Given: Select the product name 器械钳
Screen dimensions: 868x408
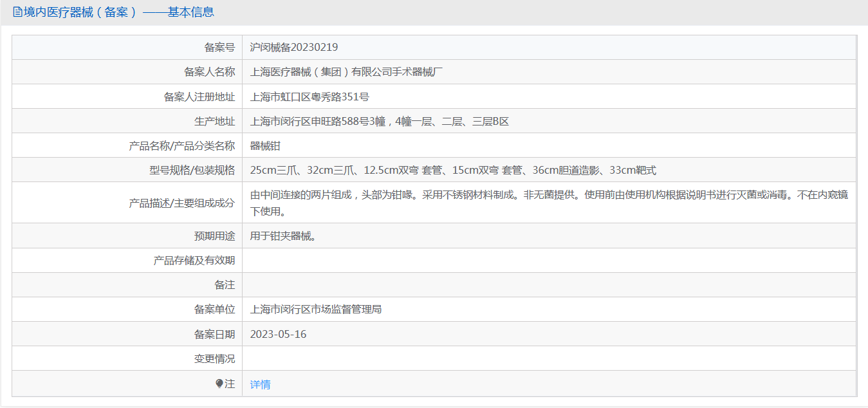Looking at the screenshot, I should (x=266, y=145).
